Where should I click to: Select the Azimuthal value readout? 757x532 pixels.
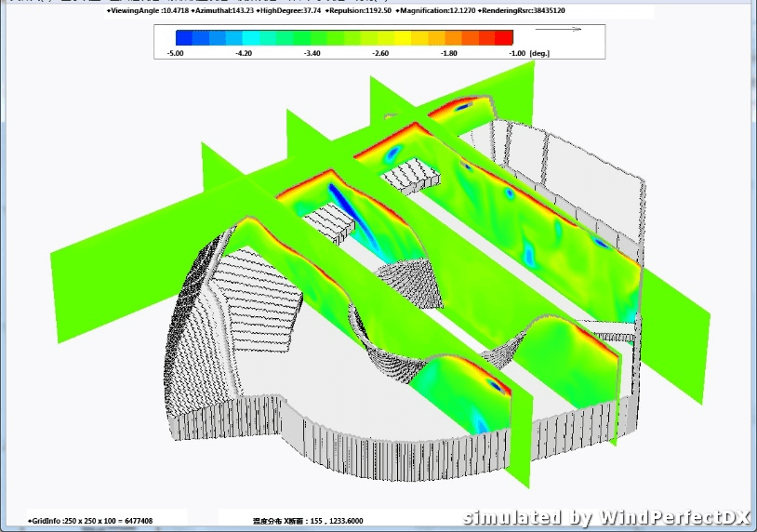[226, 10]
